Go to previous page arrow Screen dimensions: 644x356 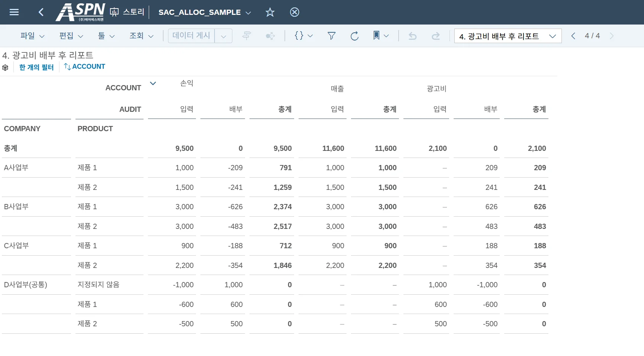click(573, 36)
